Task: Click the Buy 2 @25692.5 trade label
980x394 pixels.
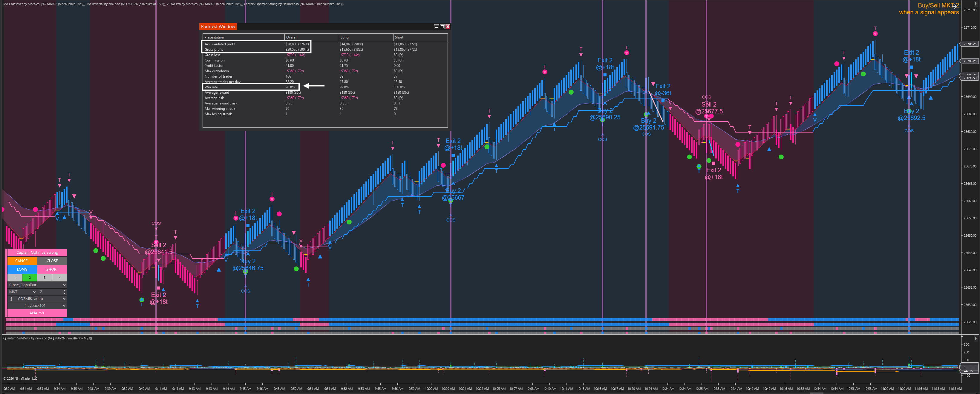Action: tap(912, 114)
